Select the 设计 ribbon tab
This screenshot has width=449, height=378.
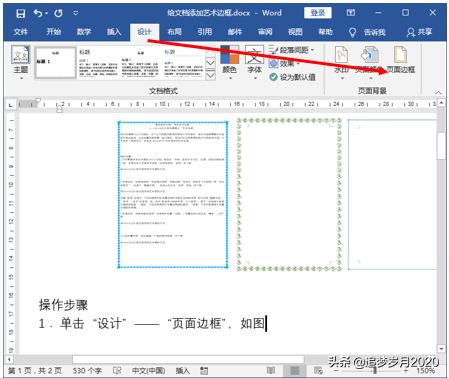click(x=144, y=32)
